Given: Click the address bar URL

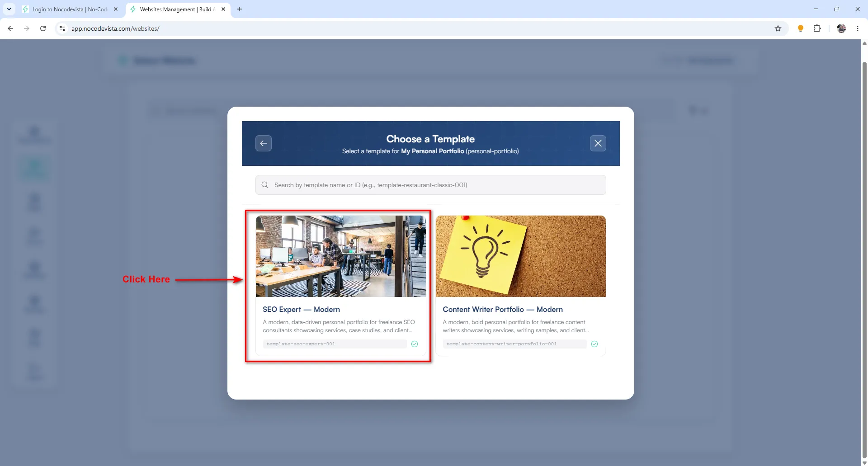Looking at the screenshot, I should 115,28.
